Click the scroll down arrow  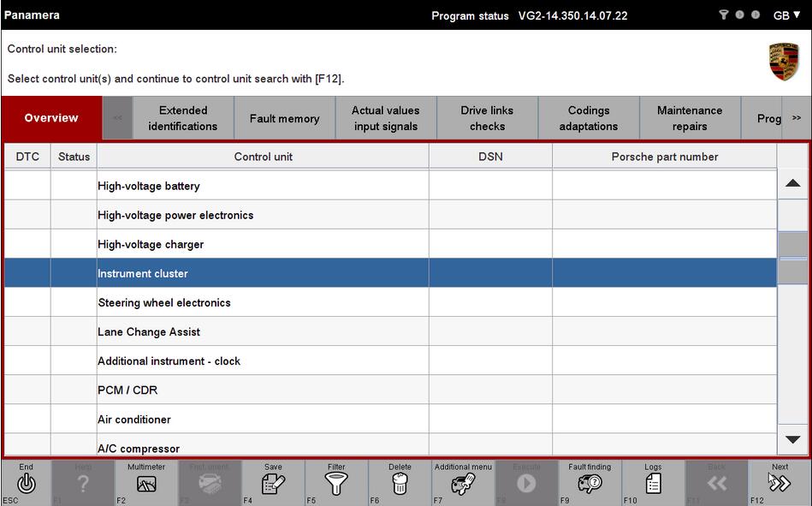pos(793,439)
